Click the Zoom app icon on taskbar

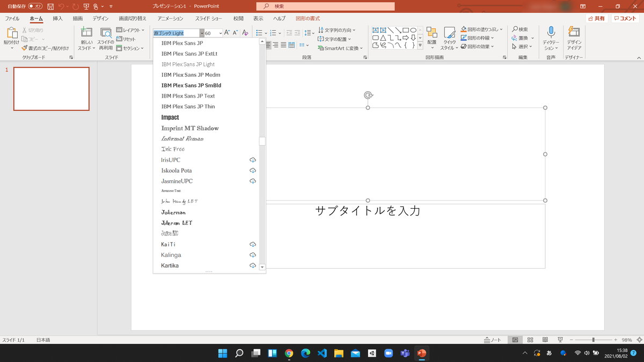tap(389, 353)
